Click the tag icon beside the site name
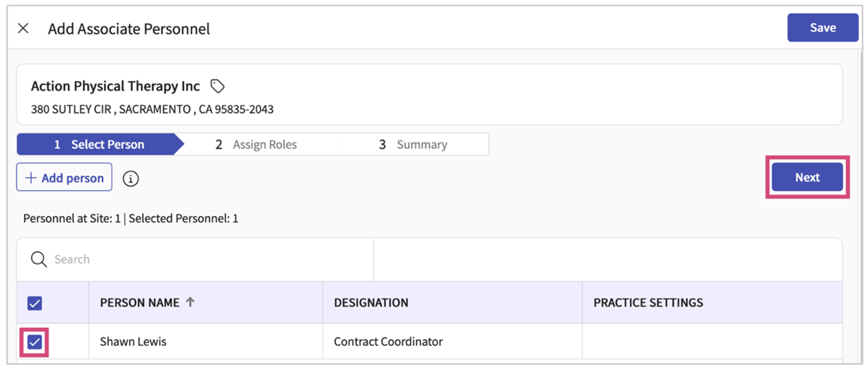Screen dimensions: 868x369 pos(217,86)
